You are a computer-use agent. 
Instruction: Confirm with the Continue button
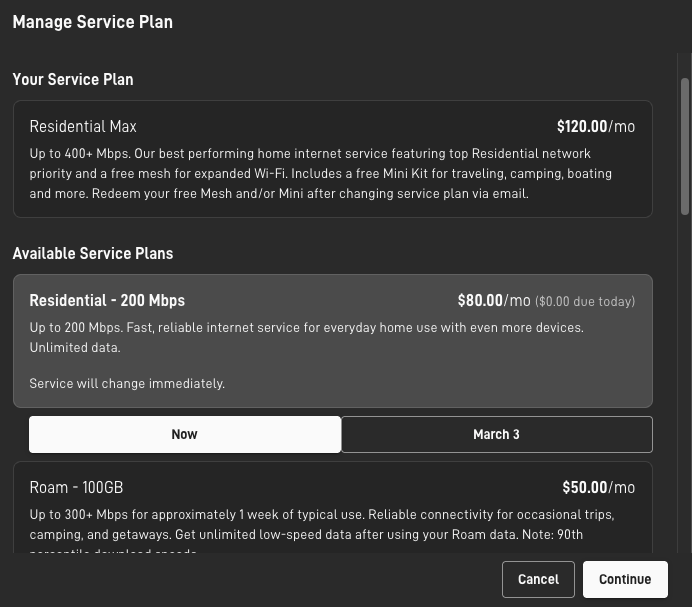(x=625, y=579)
